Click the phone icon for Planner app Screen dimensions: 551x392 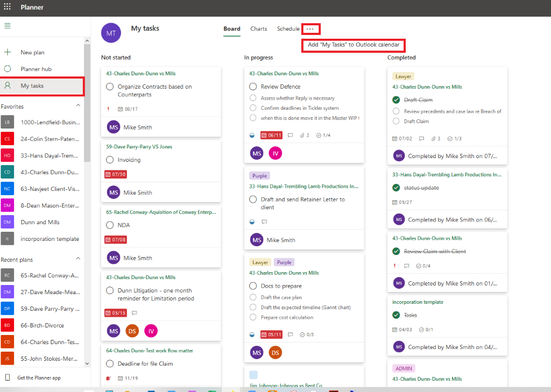[x=8, y=377]
